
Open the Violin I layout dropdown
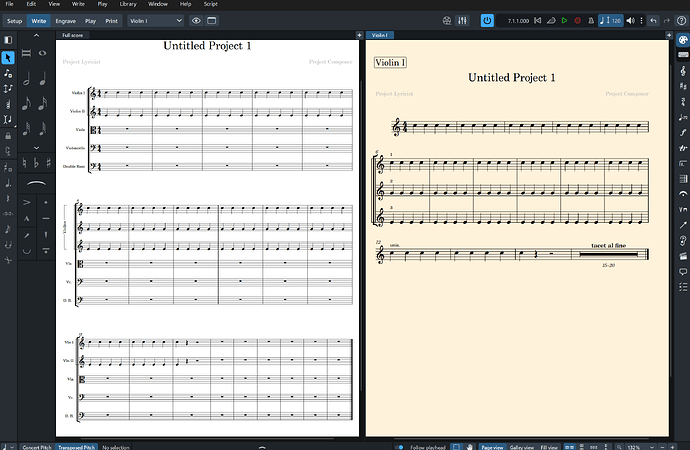[x=156, y=20]
